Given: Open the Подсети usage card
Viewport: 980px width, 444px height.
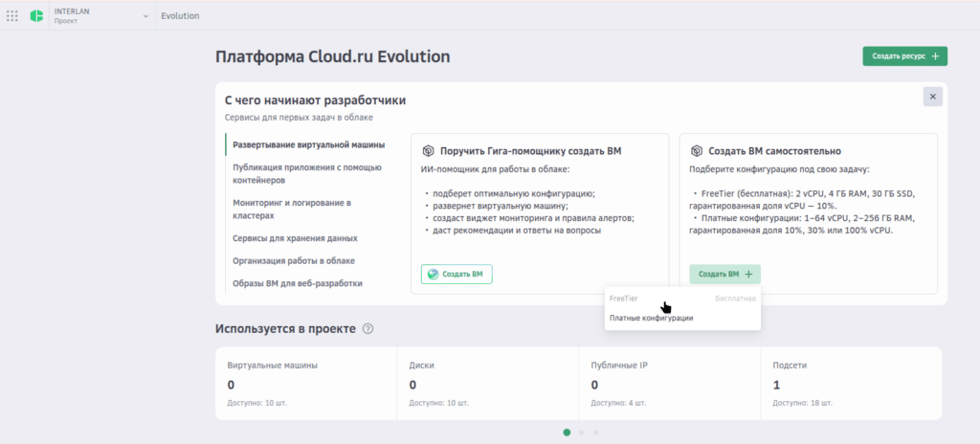Looking at the screenshot, I should tap(851, 384).
